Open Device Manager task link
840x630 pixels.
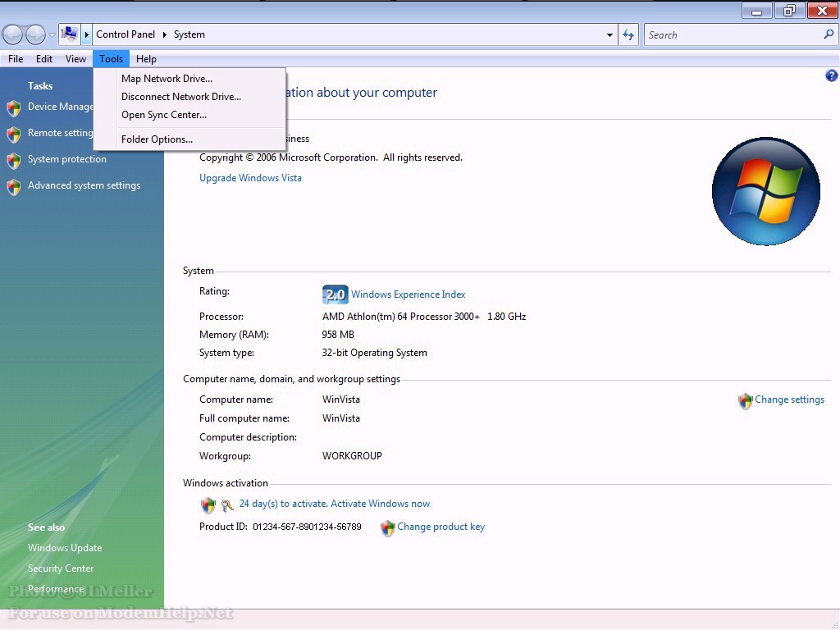61,107
